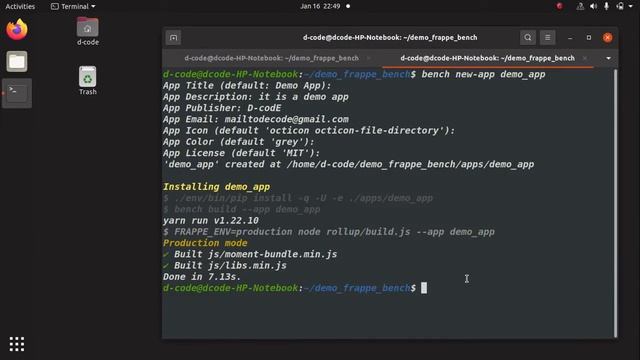Open the Terminal app menu in top bar
This screenshot has height=360, width=640.
coord(73,6)
